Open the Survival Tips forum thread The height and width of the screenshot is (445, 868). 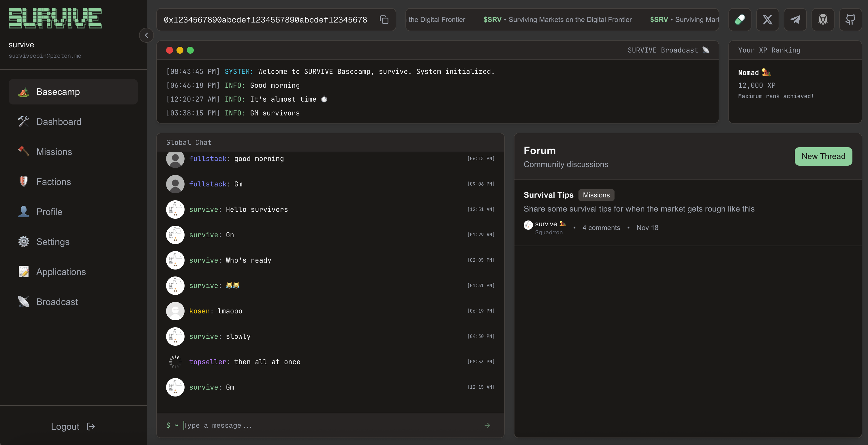548,195
